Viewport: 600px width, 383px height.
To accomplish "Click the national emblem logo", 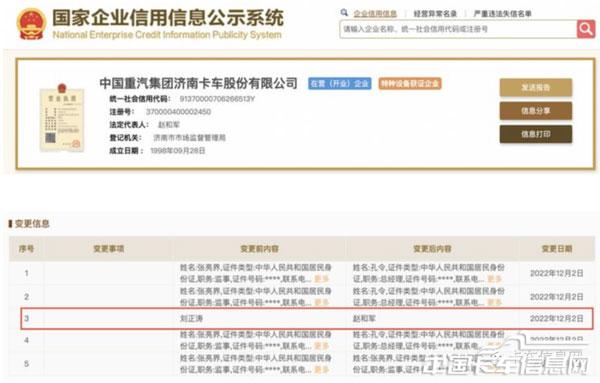I will [31, 24].
